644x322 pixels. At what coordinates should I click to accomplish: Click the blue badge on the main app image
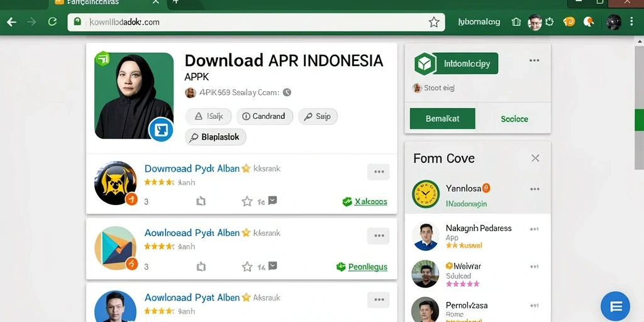pyautogui.click(x=160, y=130)
